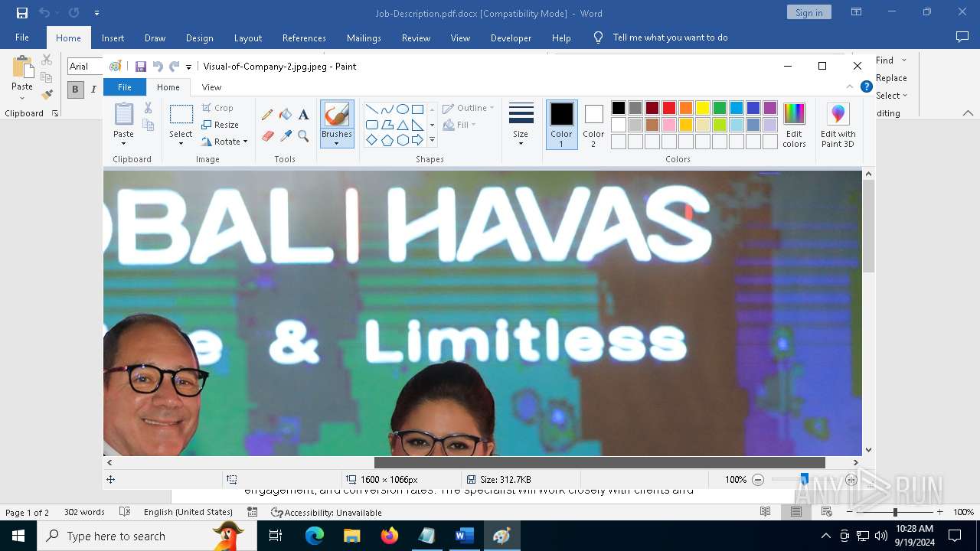Image resolution: width=980 pixels, height=551 pixels.
Task: Click Word Format Painter brush icon
Action: coord(47,95)
